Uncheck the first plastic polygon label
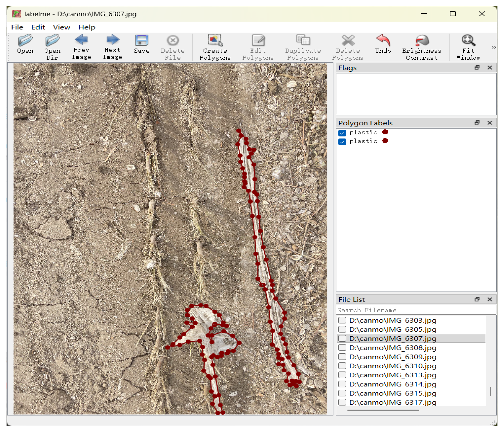This screenshot has height=432, width=504. [x=342, y=133]
